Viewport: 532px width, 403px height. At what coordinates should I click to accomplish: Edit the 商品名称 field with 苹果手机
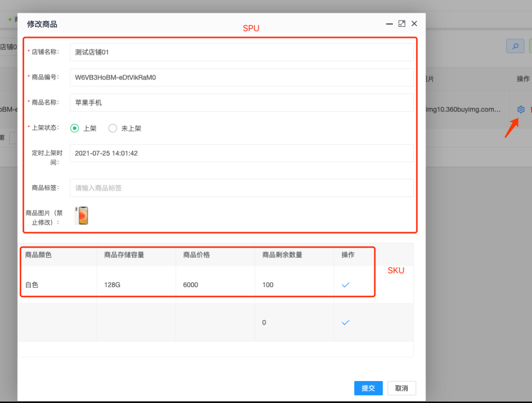[x=242, y=103]
